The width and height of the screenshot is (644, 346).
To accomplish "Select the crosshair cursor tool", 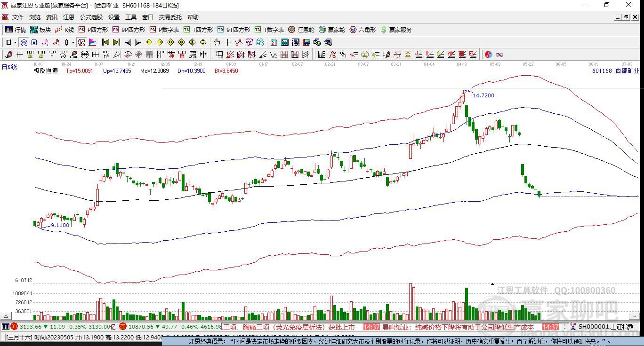I will coord(228,42).
